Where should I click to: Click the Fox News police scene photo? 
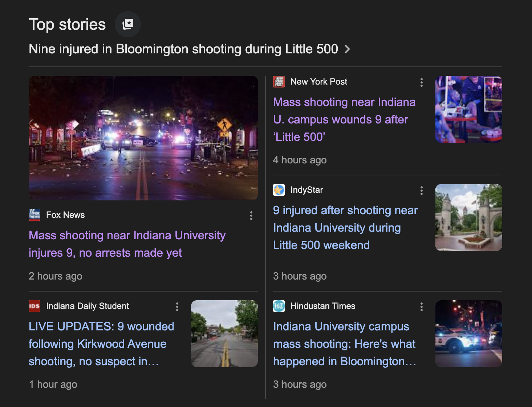click(x=143, y=138)
